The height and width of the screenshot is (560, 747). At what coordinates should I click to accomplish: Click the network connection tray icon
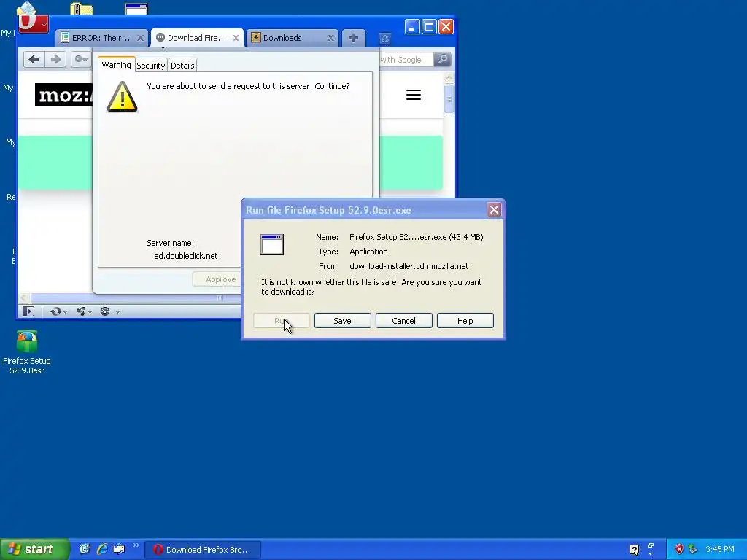[693, 549]
